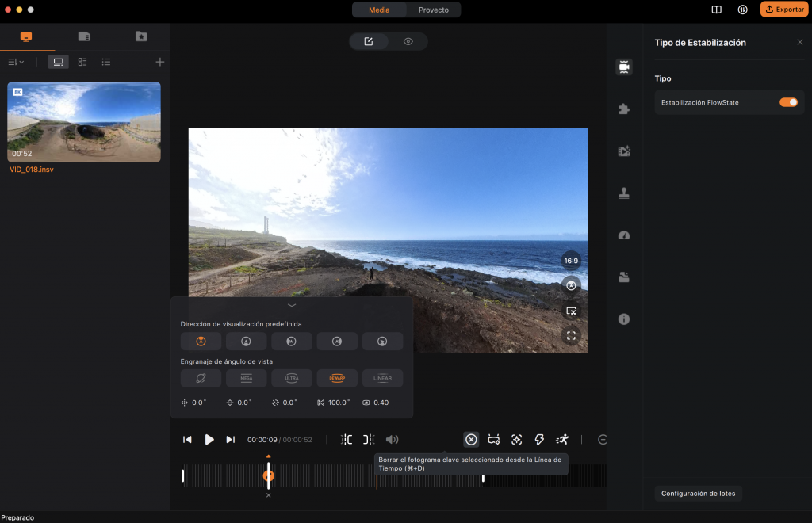This screenshot has height=523, width=812.
Task: Click the speedometer icon in right sidebar
Action: coord(624,235)
